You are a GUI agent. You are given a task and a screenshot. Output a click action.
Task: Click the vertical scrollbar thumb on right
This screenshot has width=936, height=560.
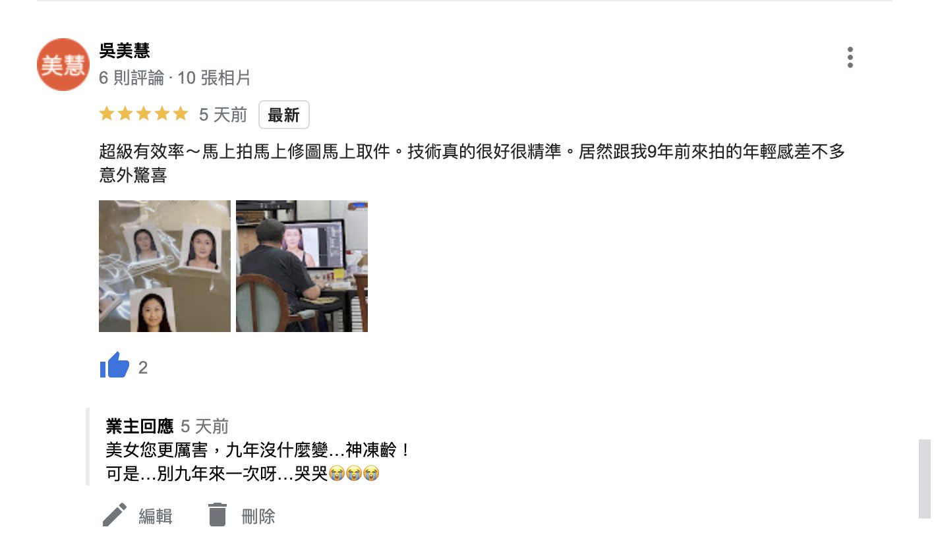tap(925, 479)
